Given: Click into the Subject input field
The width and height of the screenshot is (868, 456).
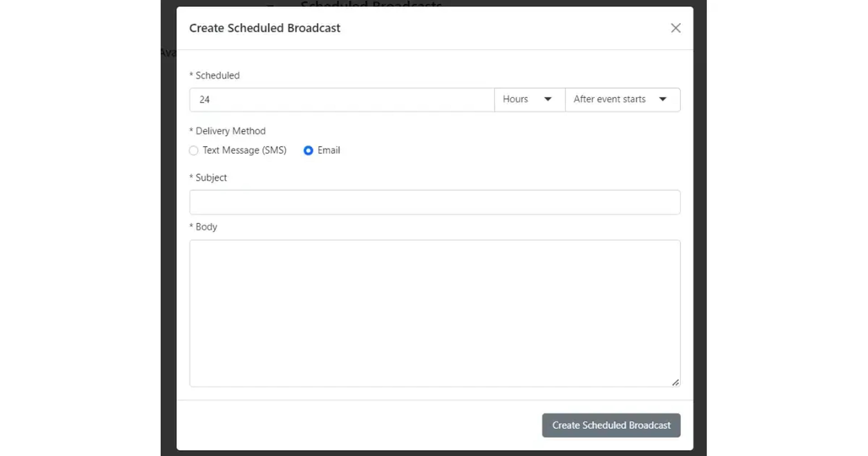Looking at the screenshot, I should (x=435, y=202).
